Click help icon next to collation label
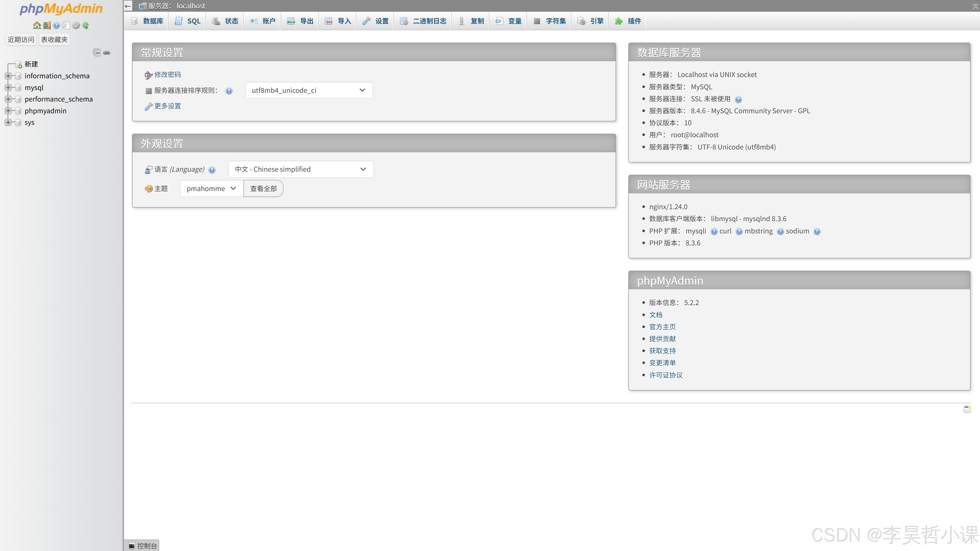The image size is (980, 551). [x=229, y=91]
